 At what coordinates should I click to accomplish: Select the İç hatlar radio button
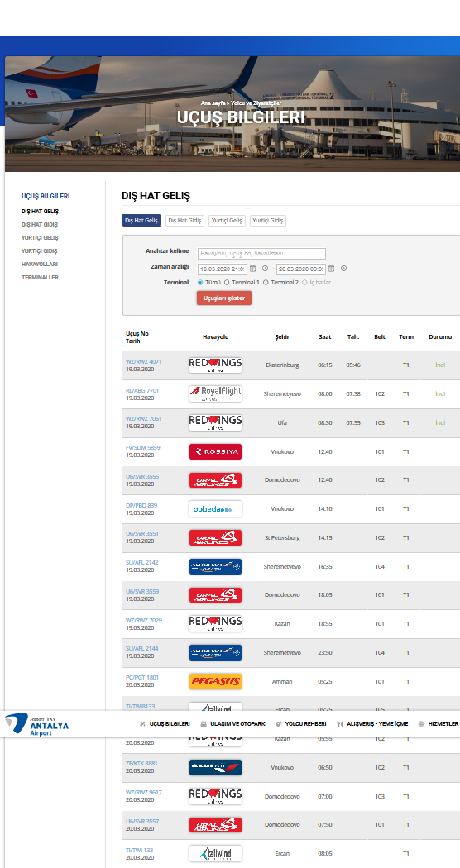coord(304,283)
